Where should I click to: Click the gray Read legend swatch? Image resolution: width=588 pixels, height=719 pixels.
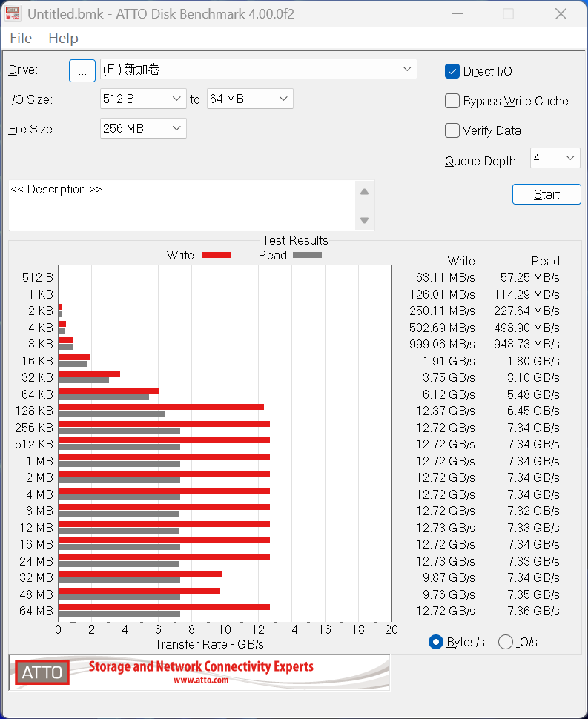tap(307, 256)
